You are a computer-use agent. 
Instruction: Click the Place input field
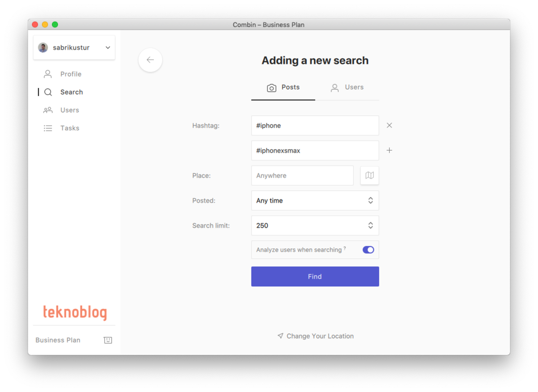(302, 175)
